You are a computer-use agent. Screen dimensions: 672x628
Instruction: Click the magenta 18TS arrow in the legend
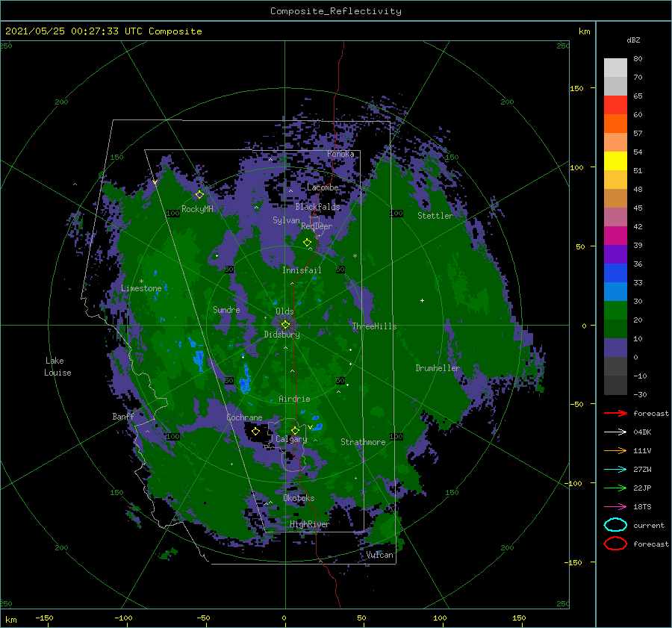615,507
